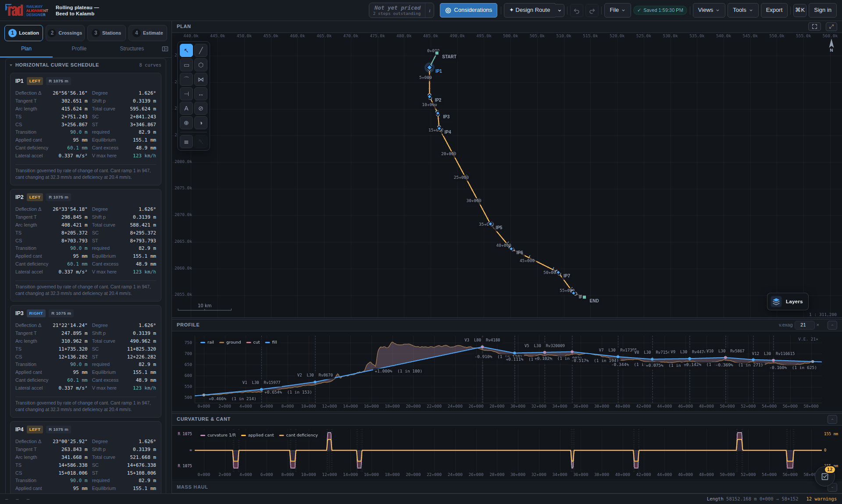This screenshot has height=504, width=842.
Task: Select the straight line drawing tool
Action: (x=201, y=50)
